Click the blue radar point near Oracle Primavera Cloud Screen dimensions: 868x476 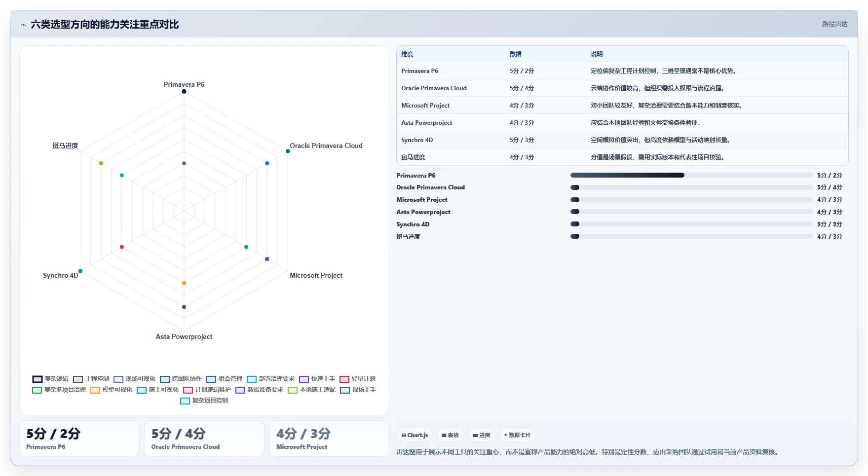267,163
